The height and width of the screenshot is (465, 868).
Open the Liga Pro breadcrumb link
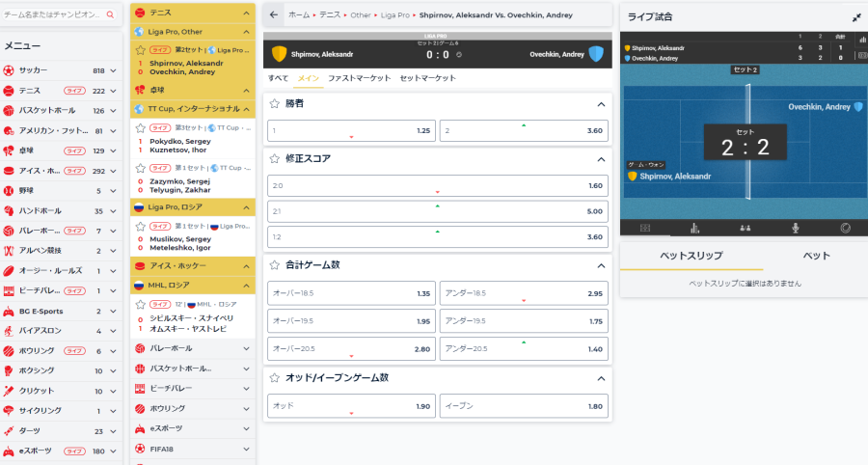pos(395,14)
